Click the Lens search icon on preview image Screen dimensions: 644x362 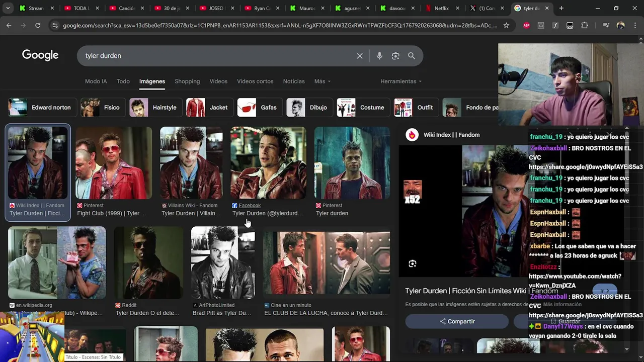[413, 264]
